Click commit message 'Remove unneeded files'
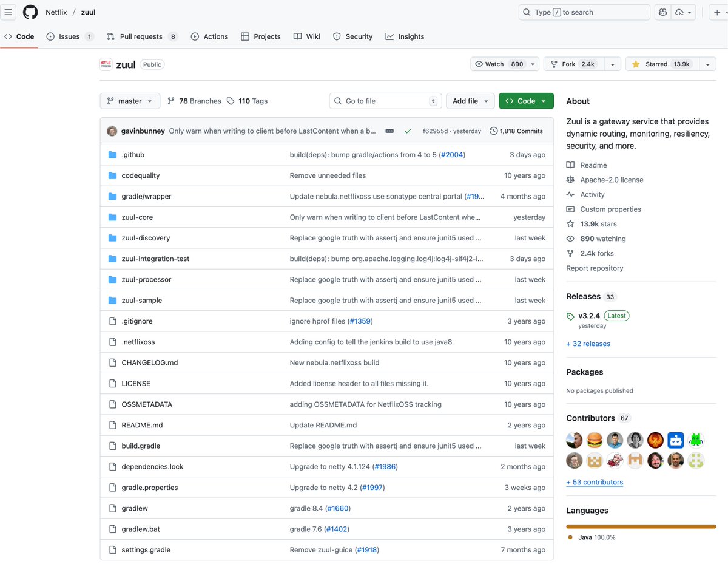The image size is (728, 564). point(328,175)
